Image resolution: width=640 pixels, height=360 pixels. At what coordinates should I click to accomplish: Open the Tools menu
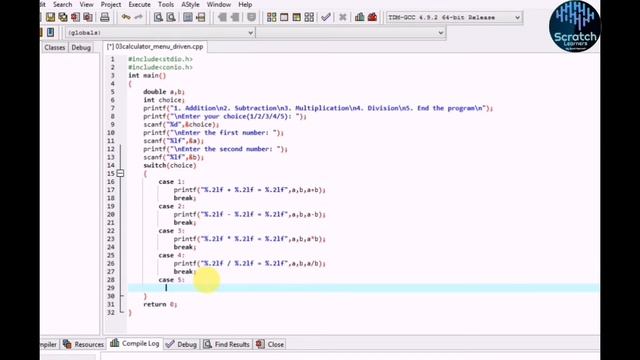pos(166,4)
